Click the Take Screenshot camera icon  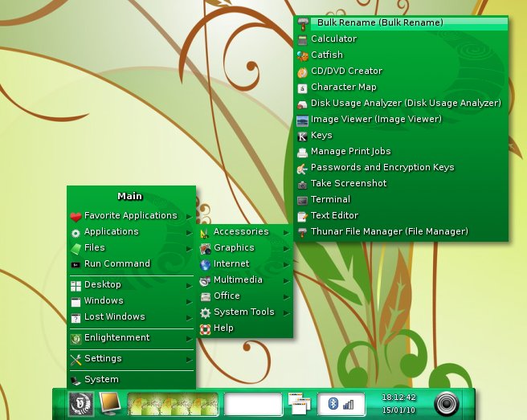(x=303, y=185)
